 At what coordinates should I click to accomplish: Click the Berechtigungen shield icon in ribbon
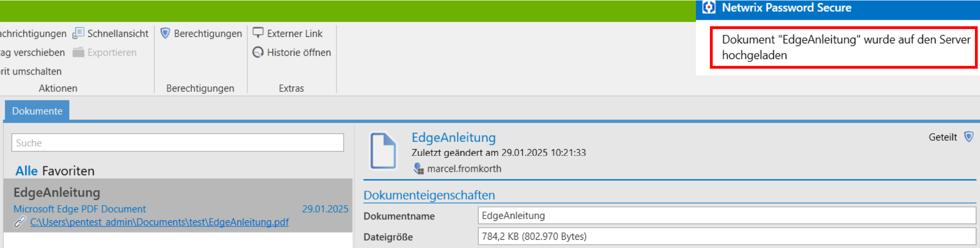[165, 33]
